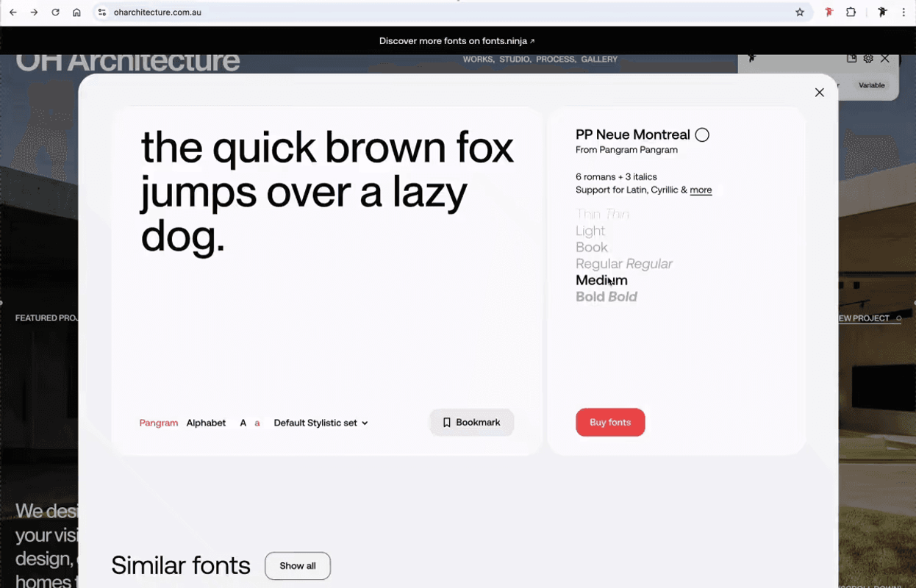This screenshot has width=916, height=588.
Task: Open STUDIO in the site navigation
Action: [515, 60]
